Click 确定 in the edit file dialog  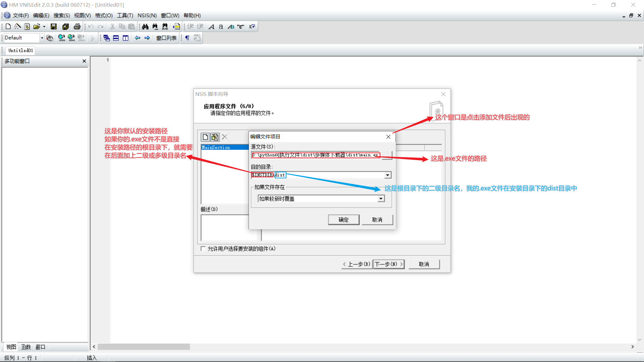pyautogui.click(x=343, y=220)
